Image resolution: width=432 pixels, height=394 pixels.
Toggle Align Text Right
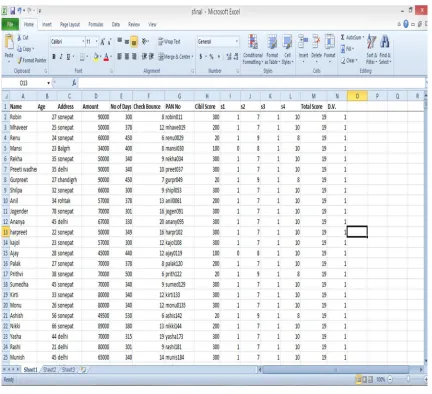134,57
